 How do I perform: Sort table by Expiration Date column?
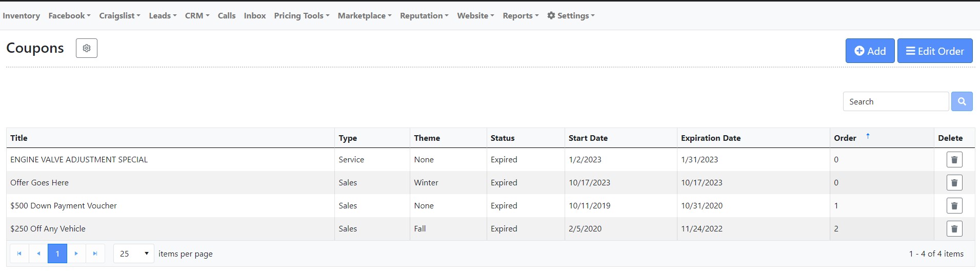[x=710, y=138]
